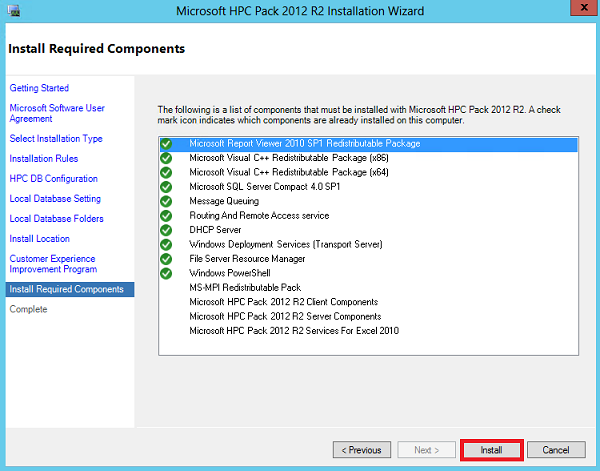The width and height of the screenshot is (600, 471).
Task: Click the check icon for Routing And Remote Access
Action: click(166, 216)
